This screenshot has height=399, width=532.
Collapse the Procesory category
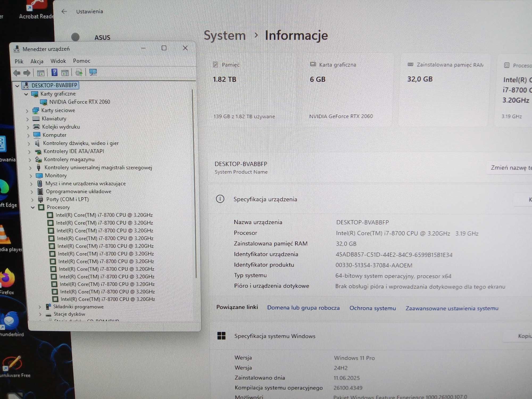click(33, 207)
